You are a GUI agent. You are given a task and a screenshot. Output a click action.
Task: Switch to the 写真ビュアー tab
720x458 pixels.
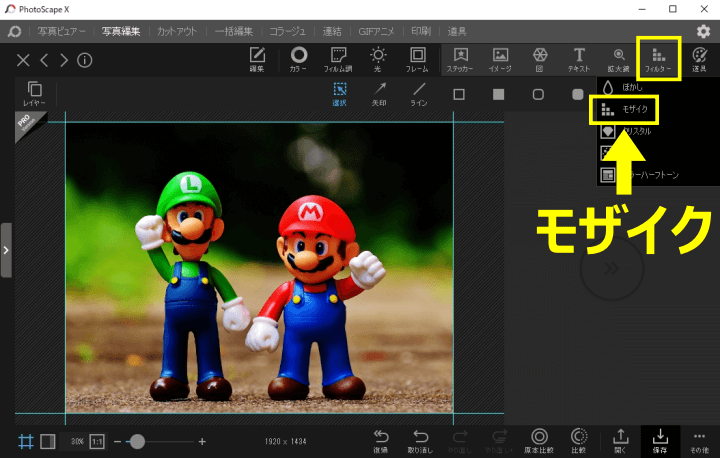click(62, 31)
